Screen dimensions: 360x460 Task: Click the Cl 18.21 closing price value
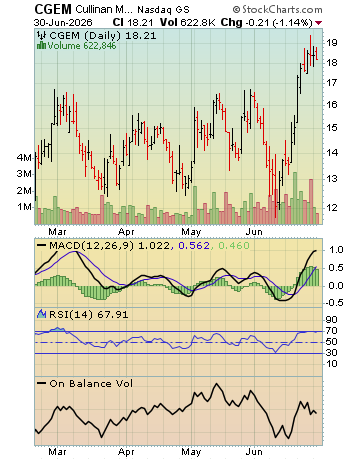click(133, 23)
